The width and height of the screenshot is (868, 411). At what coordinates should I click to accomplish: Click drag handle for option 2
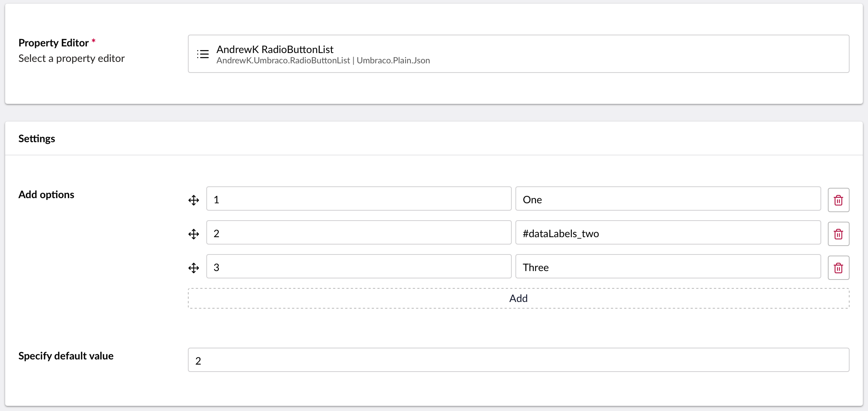tap(194, 234)
